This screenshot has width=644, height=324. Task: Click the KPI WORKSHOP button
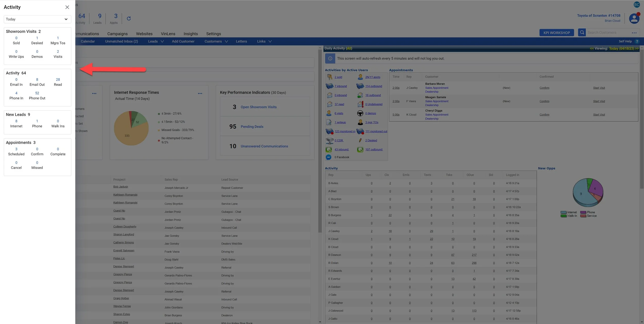556,33
